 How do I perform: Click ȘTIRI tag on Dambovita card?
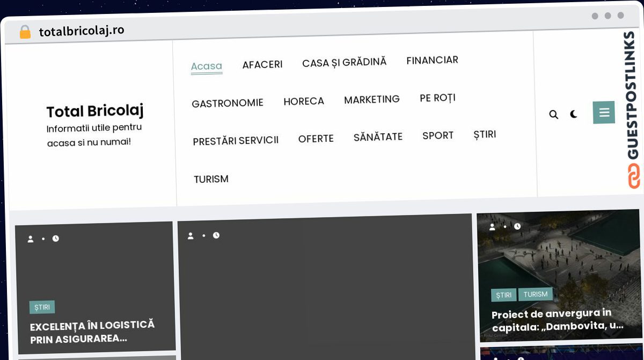tap(503, 295)
